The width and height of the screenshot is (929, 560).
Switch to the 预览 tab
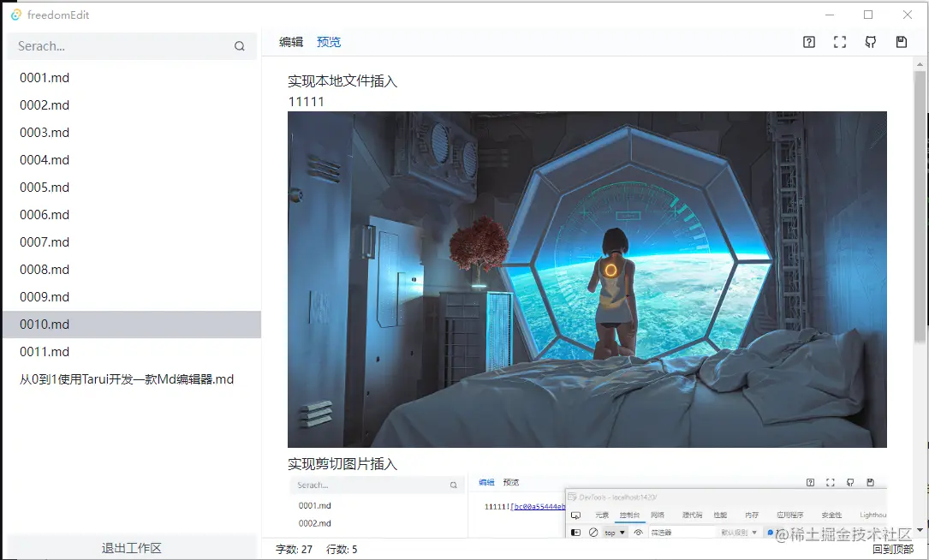pos(329,42)
